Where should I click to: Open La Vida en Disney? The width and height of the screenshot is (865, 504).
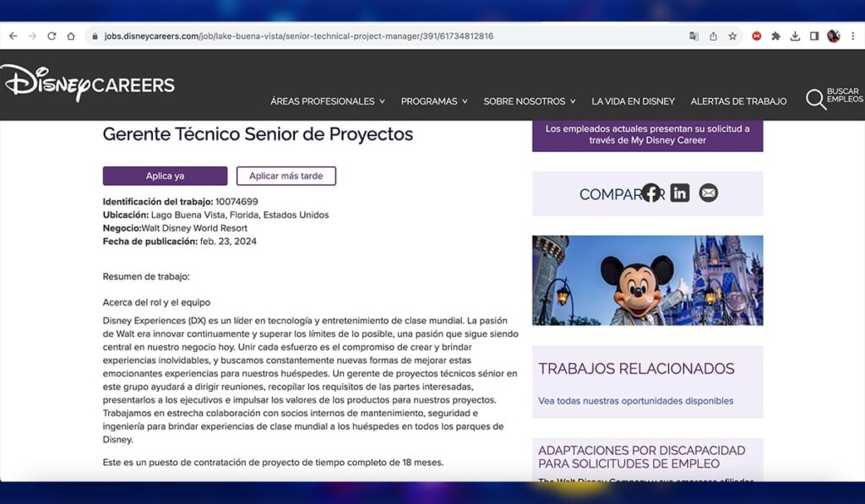coord(634,101)
